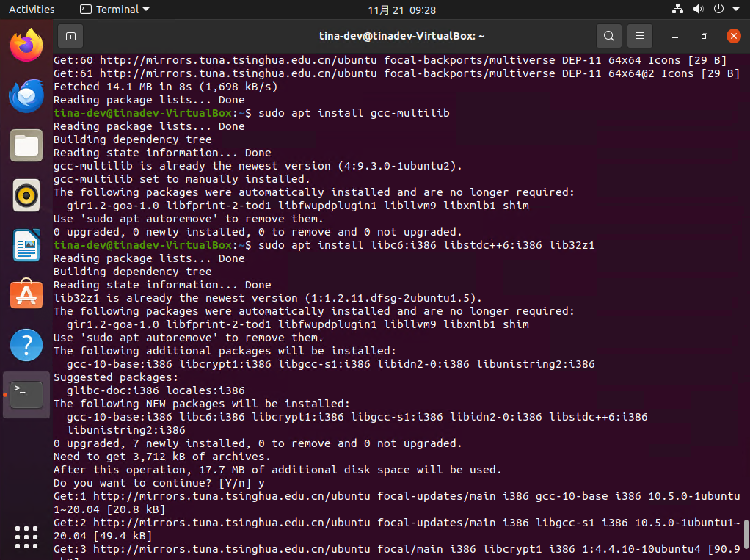
Task: Click the volume icon in top bar
Action: point(698,10)
